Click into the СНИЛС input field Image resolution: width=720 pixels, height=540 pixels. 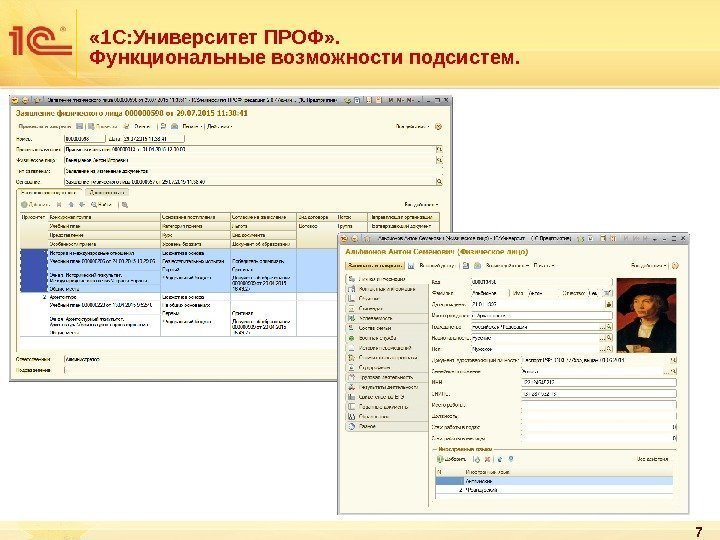coord(599,394)
